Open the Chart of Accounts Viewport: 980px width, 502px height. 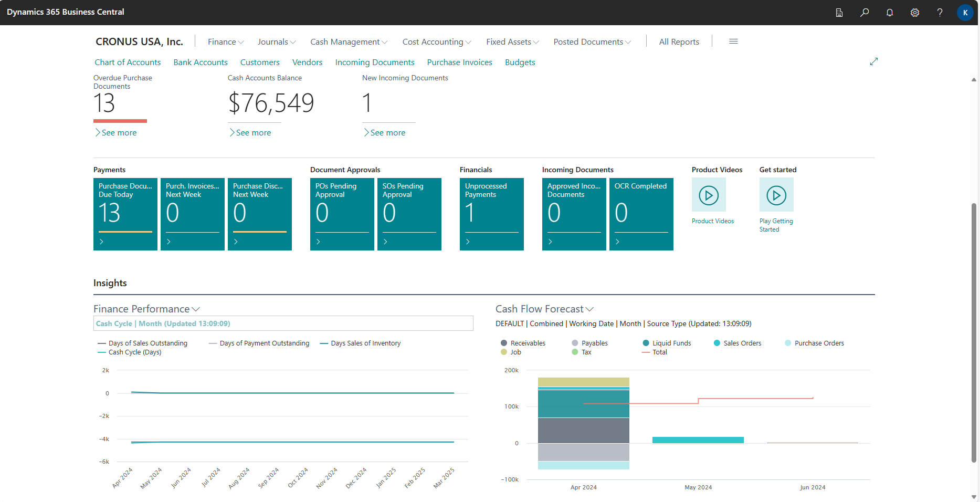128,62
